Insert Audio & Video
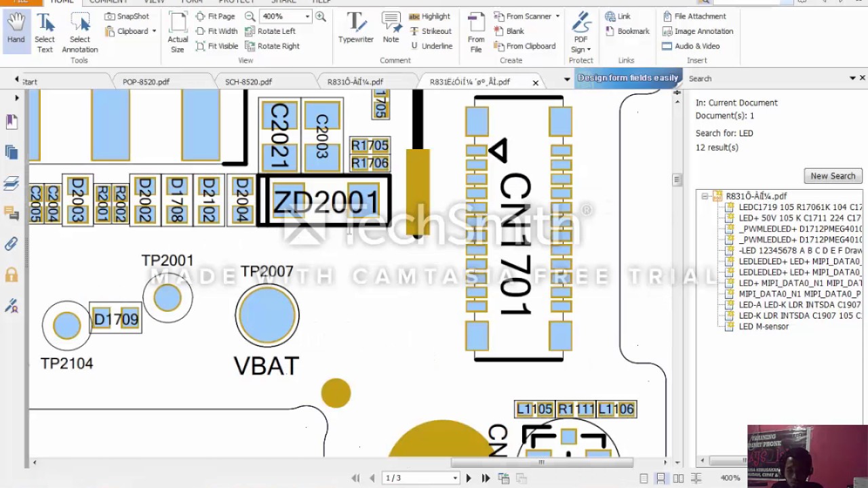Image resolution: width=868 pixels, height=488 pixels. (x=691, y=46)
